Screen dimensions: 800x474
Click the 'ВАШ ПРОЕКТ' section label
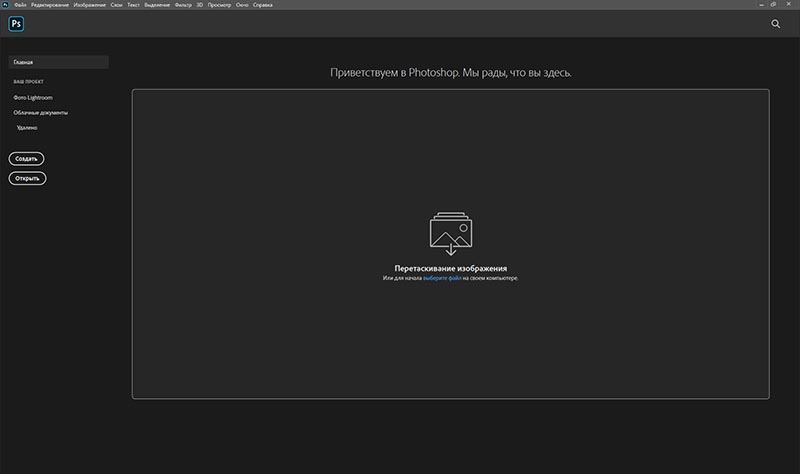(29, 82)
